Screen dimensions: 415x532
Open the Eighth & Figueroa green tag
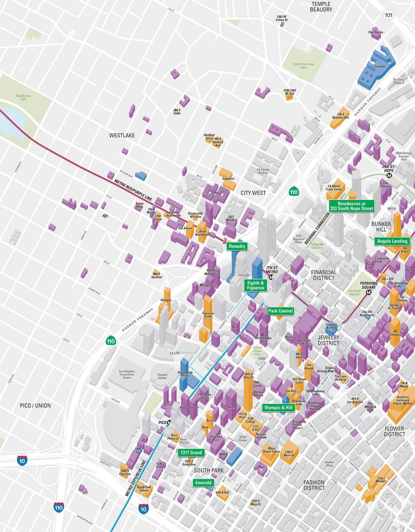coord(256,285)
